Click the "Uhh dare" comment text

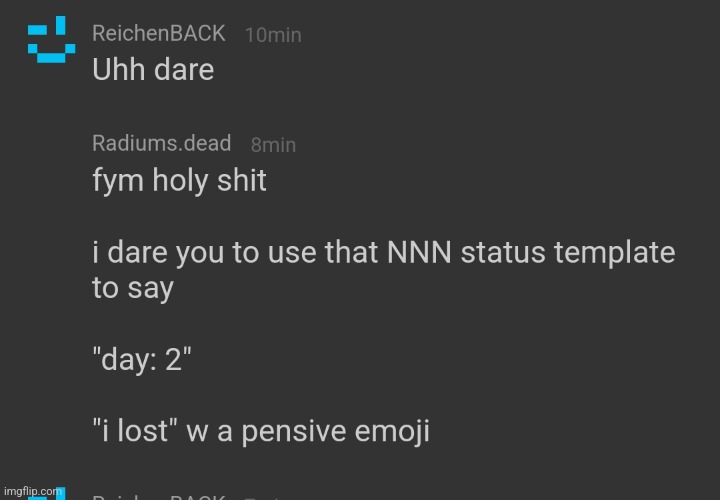(152, 71)
